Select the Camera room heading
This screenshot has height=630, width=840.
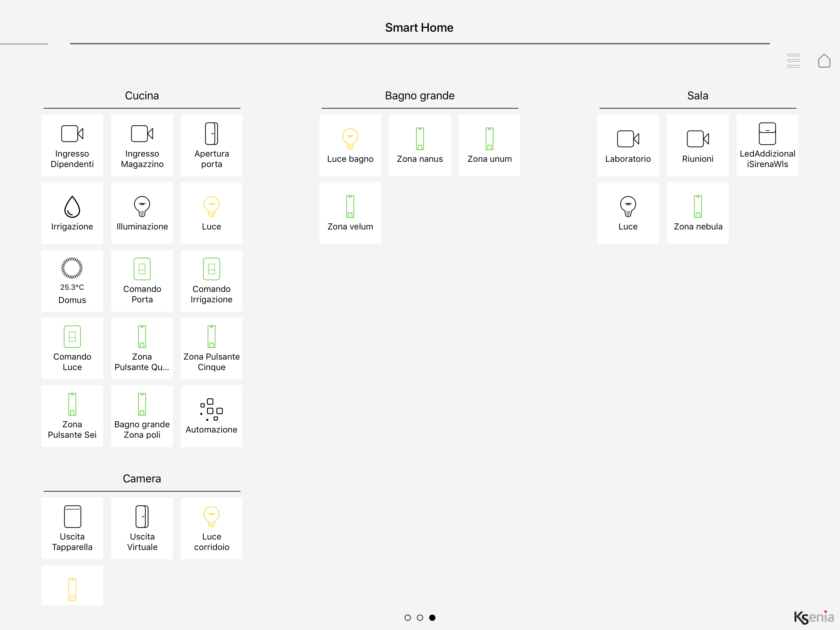[x=142, y=479]
